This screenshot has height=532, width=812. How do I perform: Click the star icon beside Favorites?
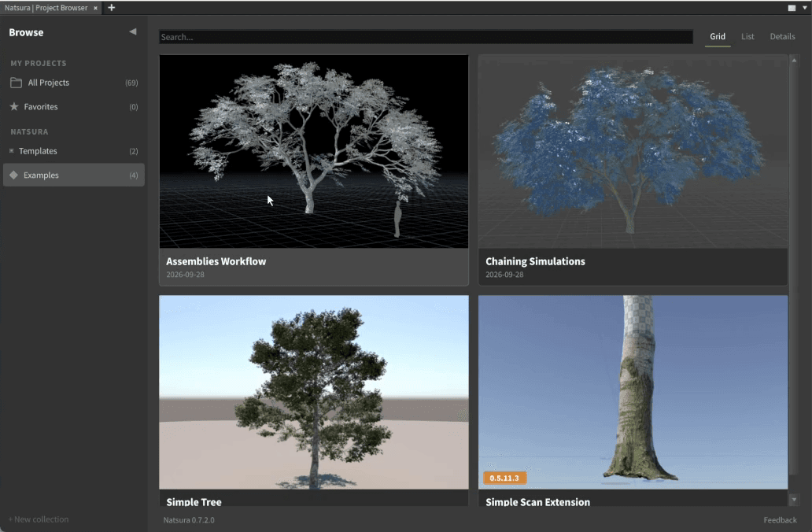pos(14,107)
